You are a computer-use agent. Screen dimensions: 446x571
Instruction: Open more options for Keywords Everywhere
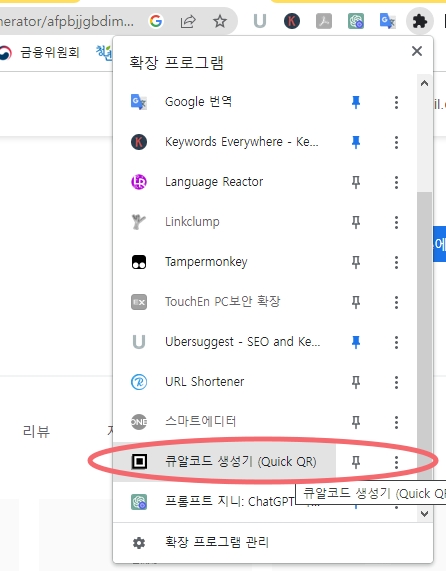coord(396,142)
